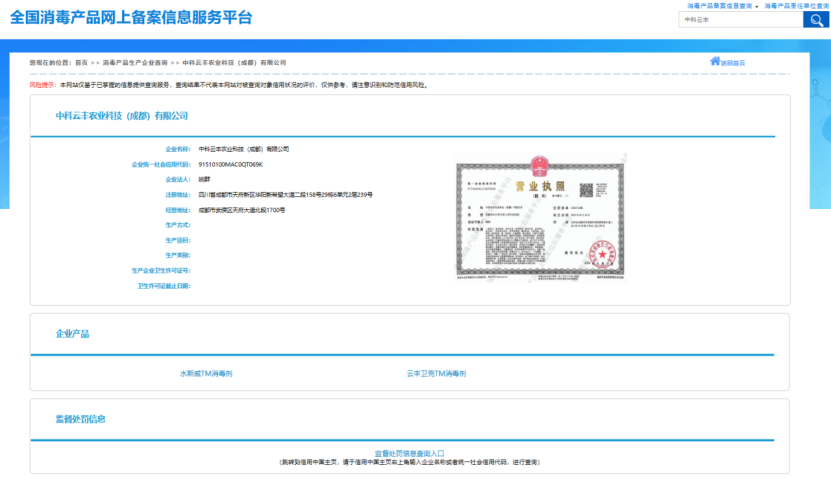Click the 生产企业卫生许可证号 field label
Viewport: 831px width, 479px height.
point(161,271)
